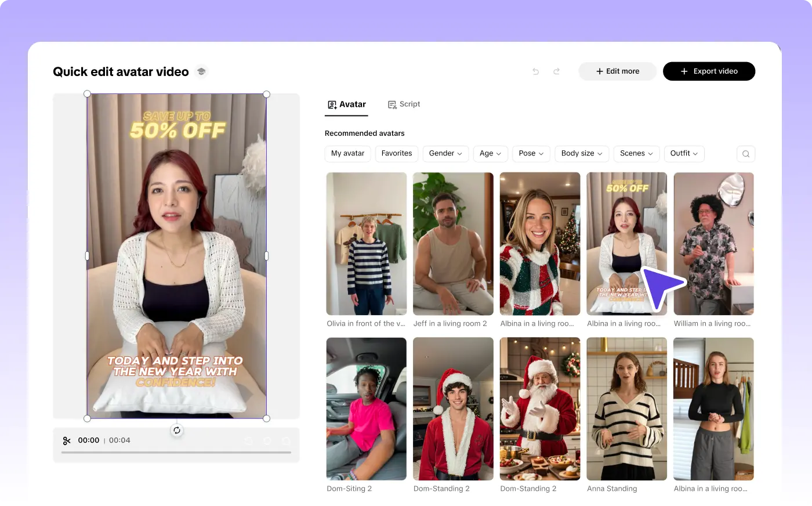Click the redo arrow icon
This screenshot has height=506, width=812.
pyautogui.click(x=556, y=71)
